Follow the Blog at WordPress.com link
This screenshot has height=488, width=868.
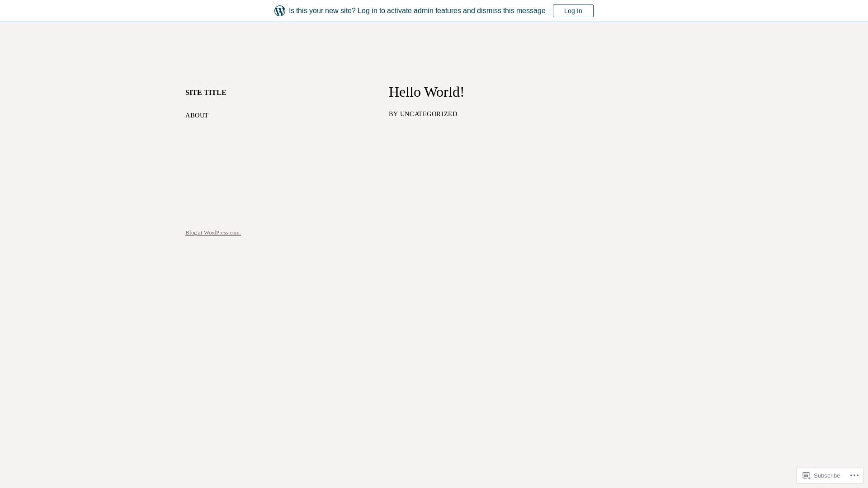tap(213, 233)
